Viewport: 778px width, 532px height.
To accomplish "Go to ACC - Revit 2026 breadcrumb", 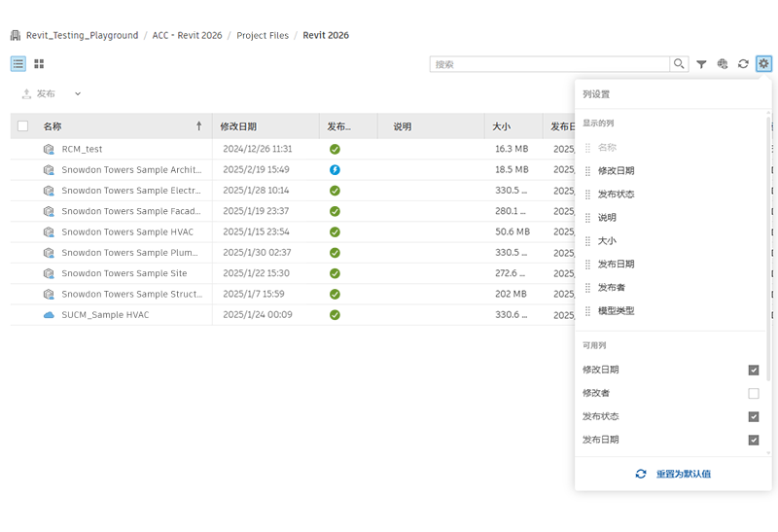I will tap(187, 35).
